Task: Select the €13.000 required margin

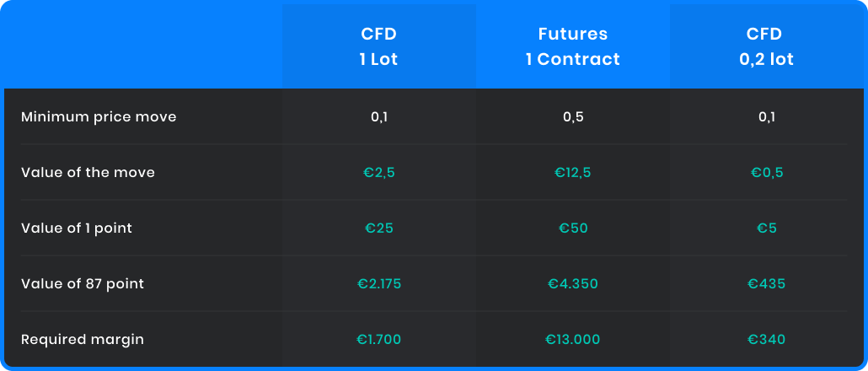Action: (573, 340)
